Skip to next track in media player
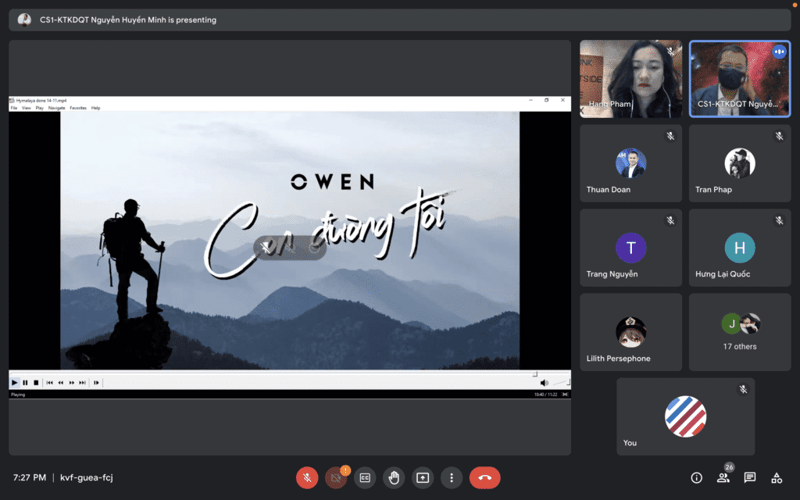The height and width of the screenshot is (500, 800). click(x=82, y=383)
